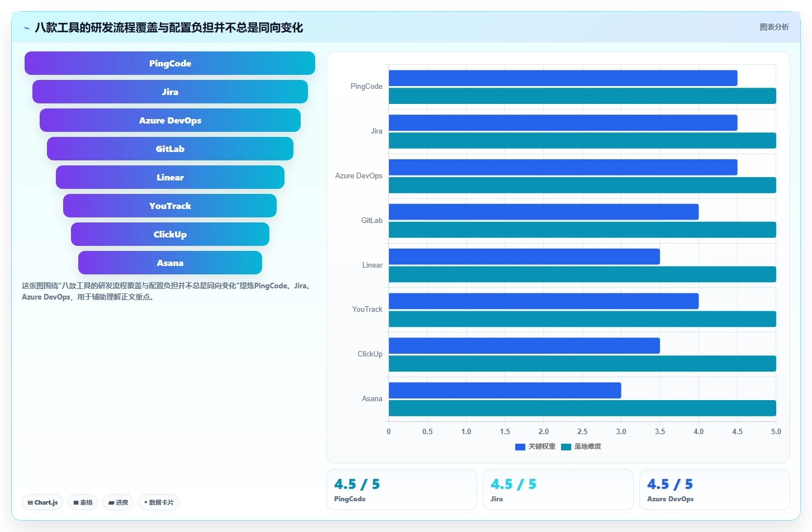Click YouTrack's blue 关键权重 bar
The image size is (812, 532).
point(544,301)
